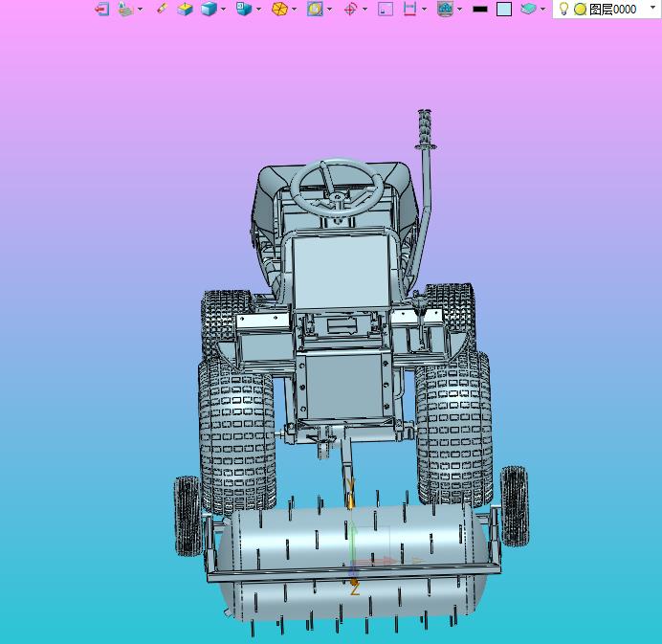Click the yellow-top box view icon

pyautogui.click(x=185, y=9)
